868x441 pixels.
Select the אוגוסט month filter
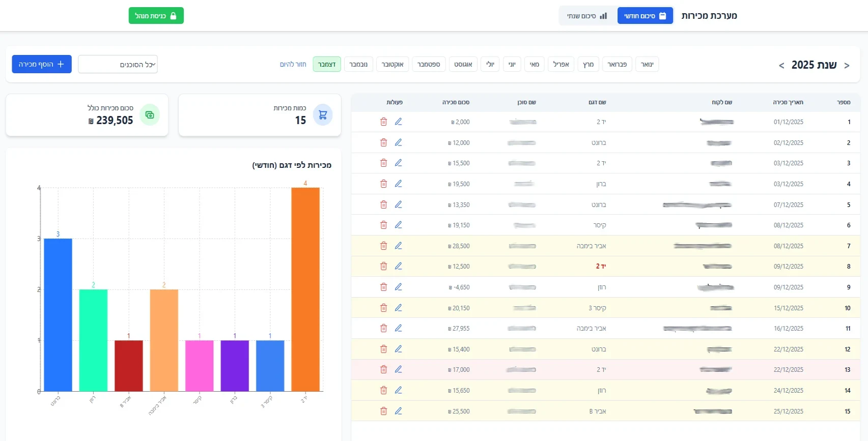pos(463,65)
